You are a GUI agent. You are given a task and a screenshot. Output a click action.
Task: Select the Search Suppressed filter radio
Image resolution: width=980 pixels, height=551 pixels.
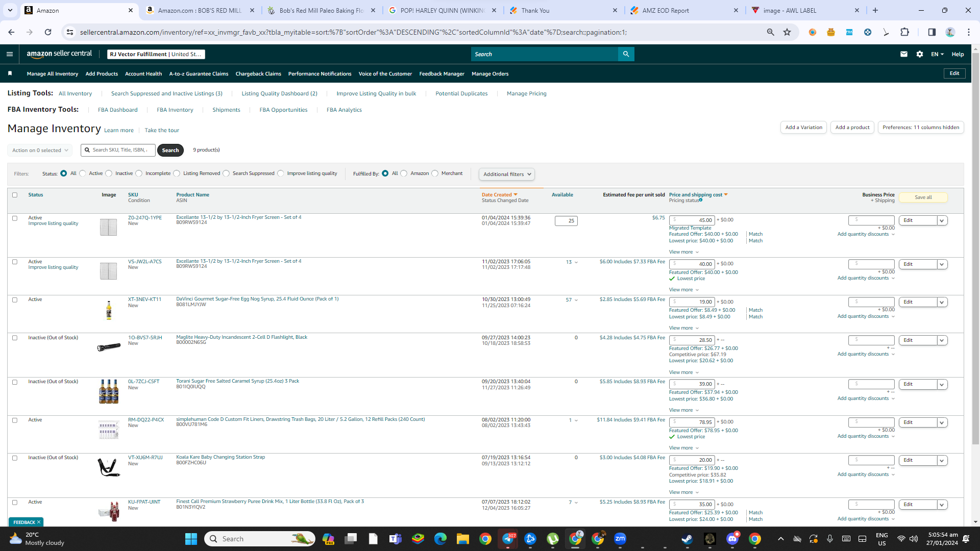click(x=226, y=173)
